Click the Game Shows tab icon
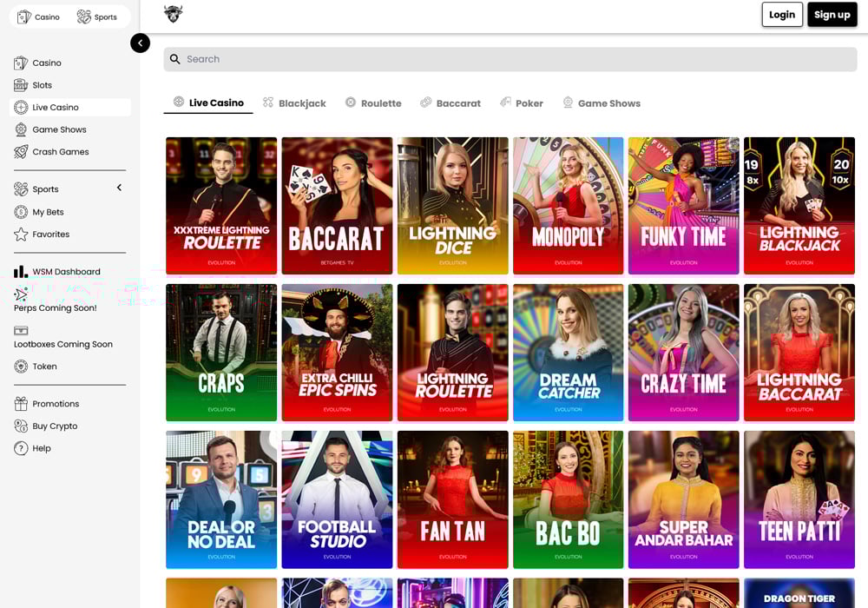Screen dimensions: 868x608 pyautogui.click(x=568, y=102)
